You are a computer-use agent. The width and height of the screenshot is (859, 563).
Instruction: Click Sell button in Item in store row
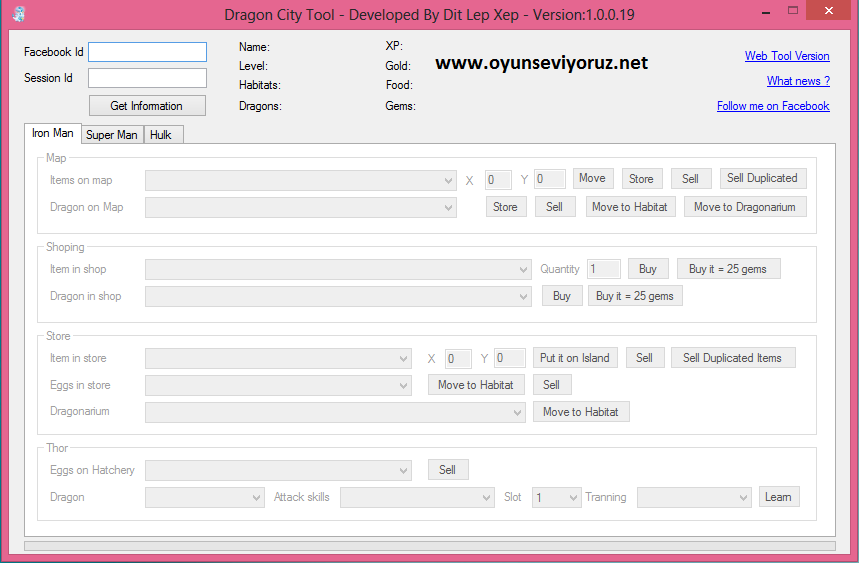[x=645, y=358]
